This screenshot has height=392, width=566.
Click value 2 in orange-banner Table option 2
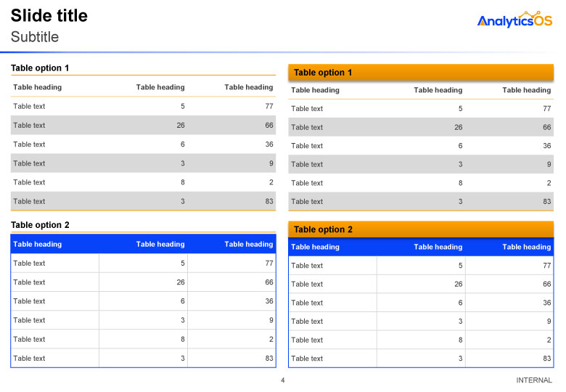click(549, 340)
